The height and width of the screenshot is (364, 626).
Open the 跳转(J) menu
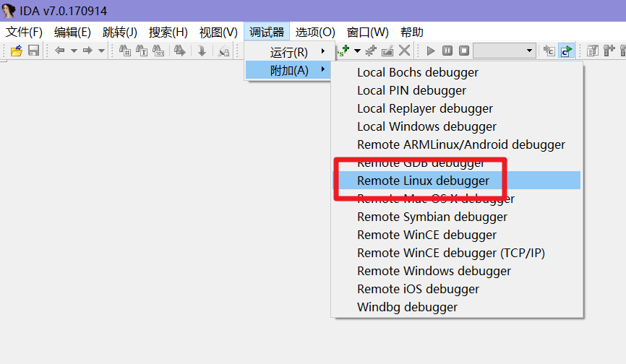(x=120, y=32)
